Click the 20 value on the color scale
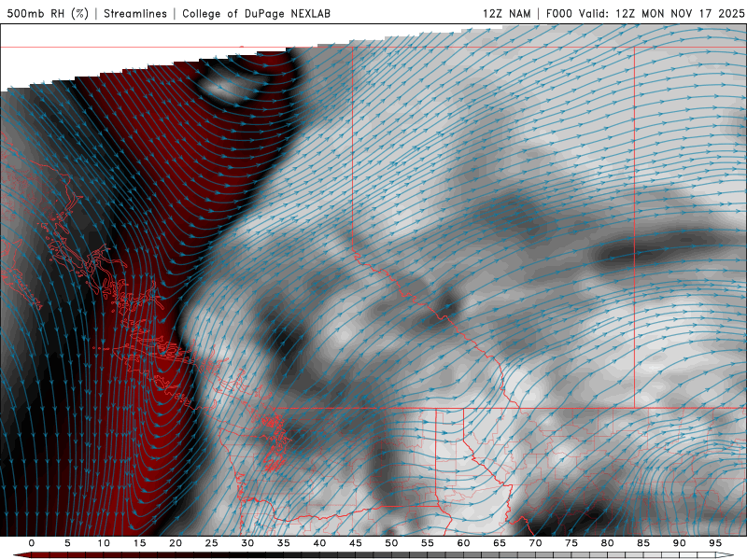Viewport: 747px width, 560px height. (176, 543)
